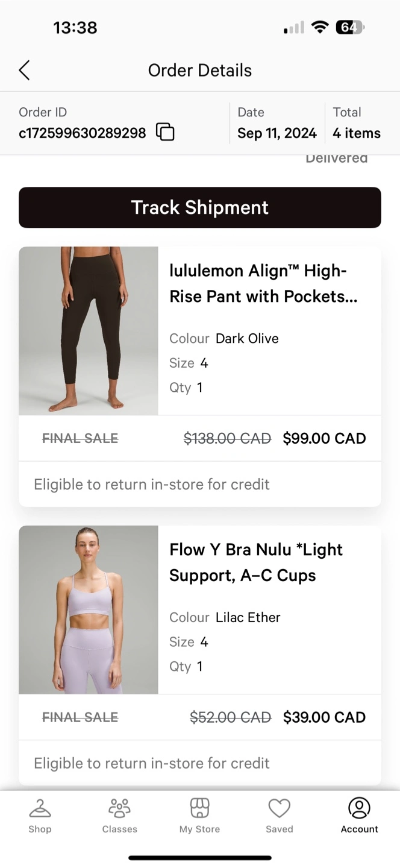Open the Account profile icon
400x868 pixels.
click(x=359, y=809)
